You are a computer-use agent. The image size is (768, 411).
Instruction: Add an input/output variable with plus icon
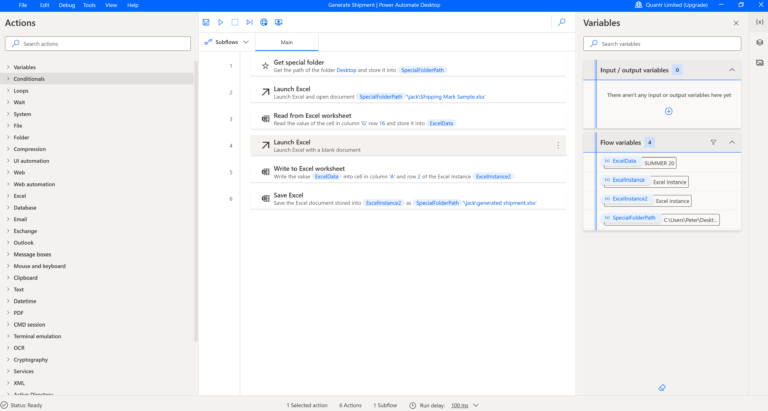(x=669, y=111)
